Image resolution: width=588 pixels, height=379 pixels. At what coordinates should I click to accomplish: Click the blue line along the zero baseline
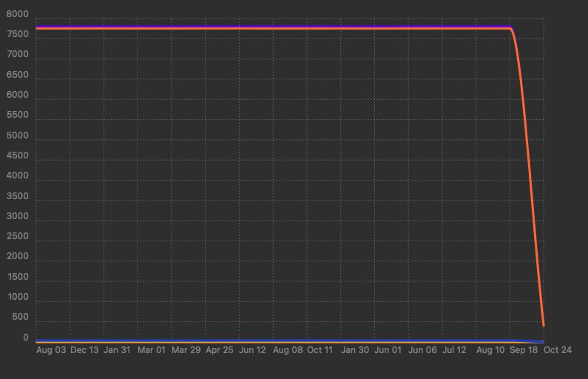point(289,341)
